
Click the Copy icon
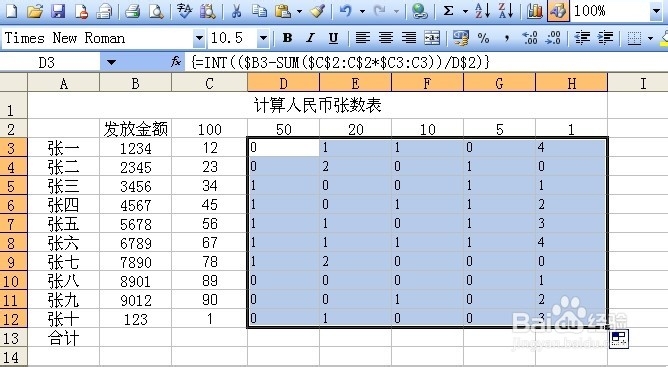(259, 11)
